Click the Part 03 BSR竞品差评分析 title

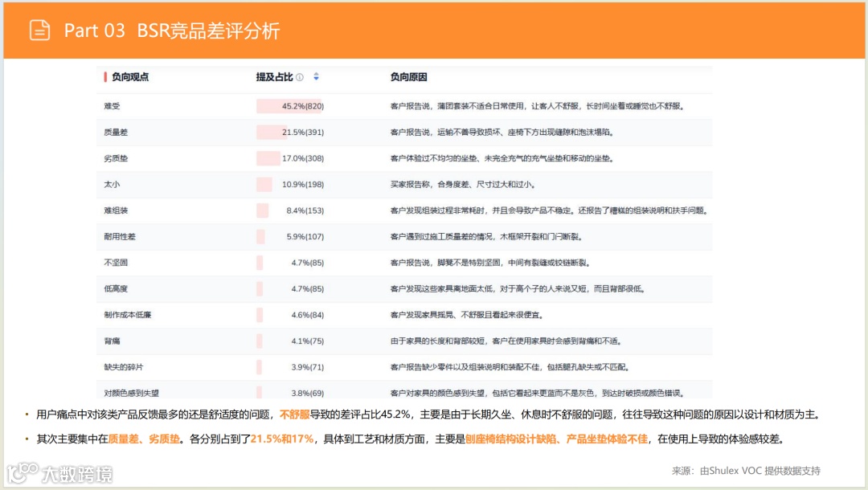172,31
